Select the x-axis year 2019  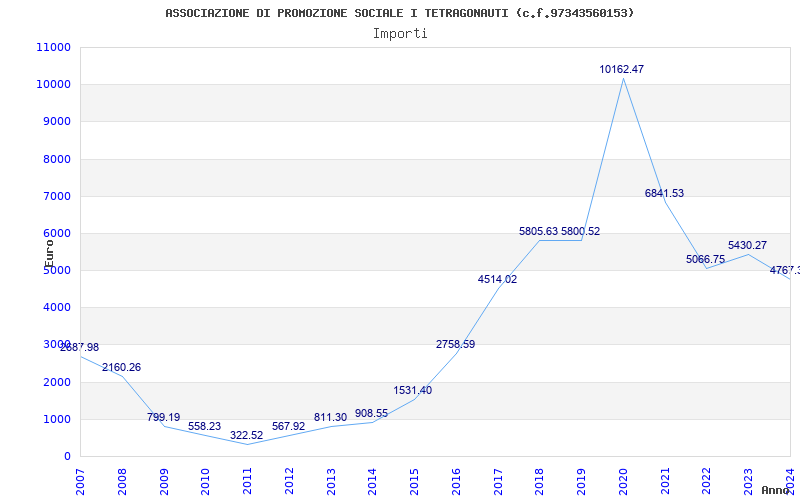pyautogui.click(x=582, y=482)
